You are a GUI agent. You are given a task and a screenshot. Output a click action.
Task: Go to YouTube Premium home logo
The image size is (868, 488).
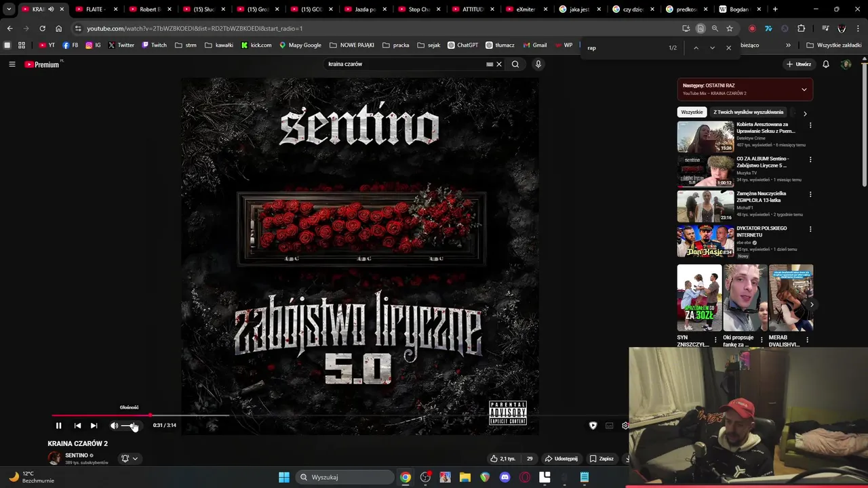click(x=42, y=64)
